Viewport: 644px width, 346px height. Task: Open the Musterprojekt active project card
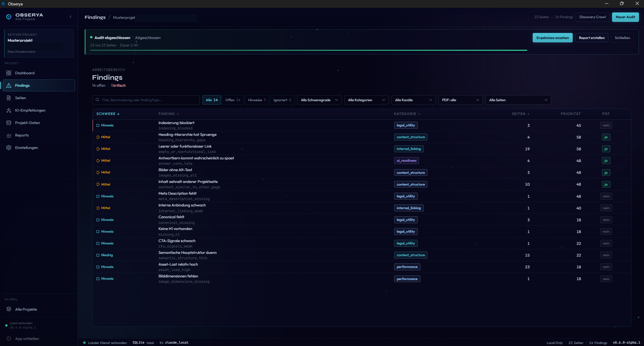point(39,43)
